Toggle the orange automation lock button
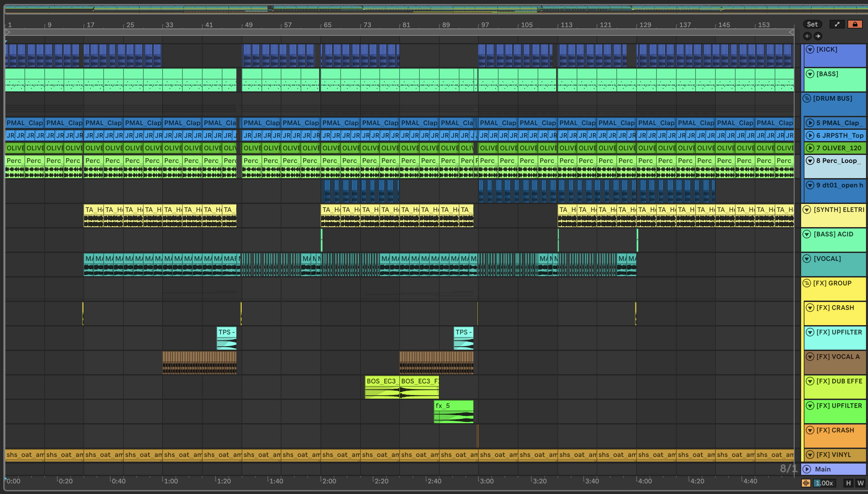This screenshot has width=868, height=494. (x=855, y=24)
